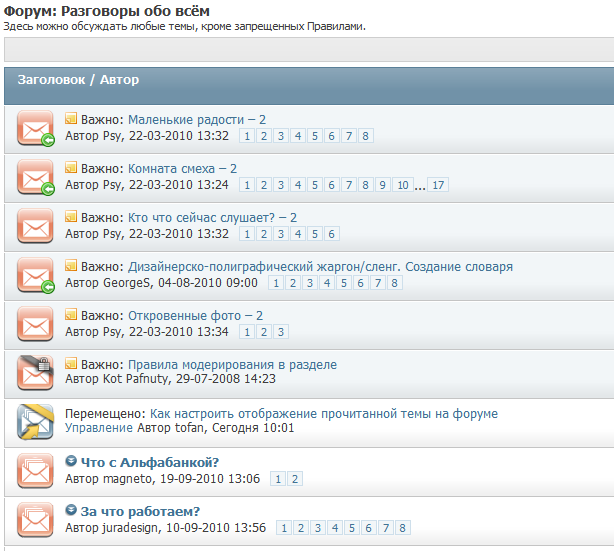The width and height of the screenshot is (614, 551).
Task: Go to page 8 of Маленькие радости
Action: tap(365, 136)
